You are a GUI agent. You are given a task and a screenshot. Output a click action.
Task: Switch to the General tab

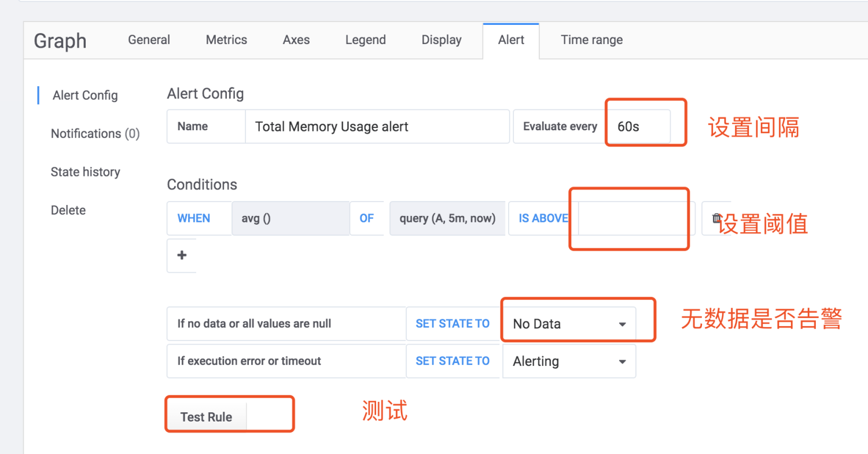pos(149,40)
